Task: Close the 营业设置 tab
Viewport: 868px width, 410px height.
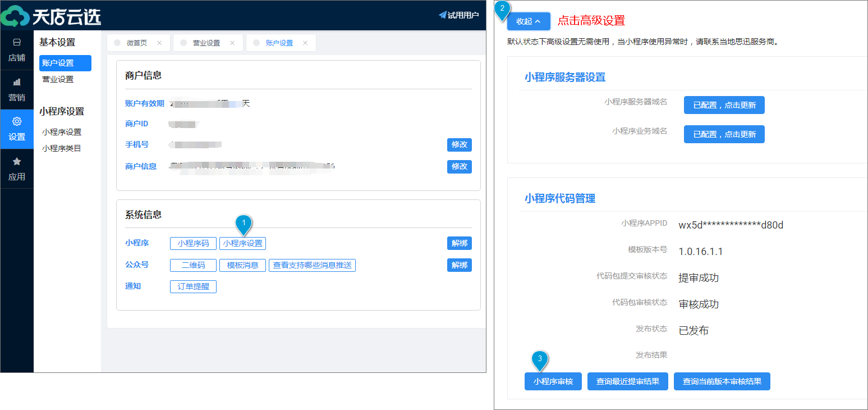Action: point(232,43)
